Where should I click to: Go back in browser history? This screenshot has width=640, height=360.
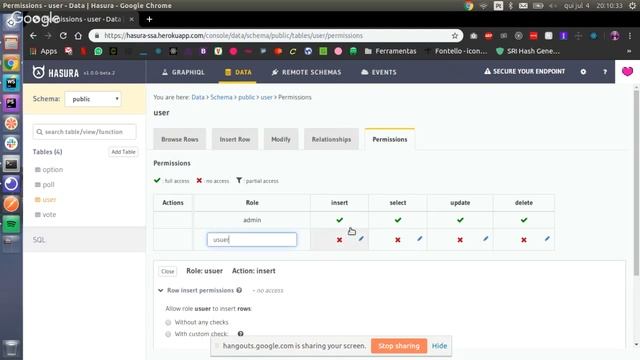tap(33, 36)
